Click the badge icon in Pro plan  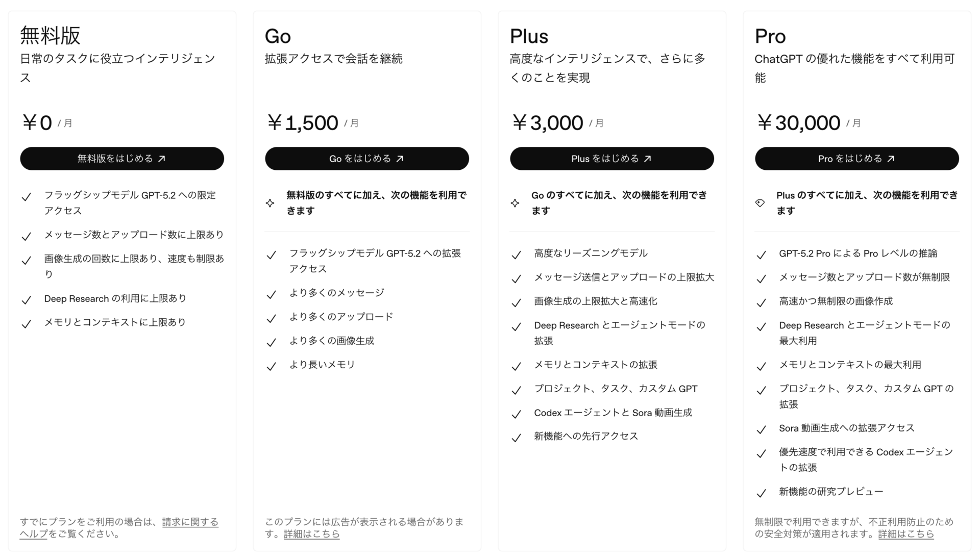click(x=760, y=203)
